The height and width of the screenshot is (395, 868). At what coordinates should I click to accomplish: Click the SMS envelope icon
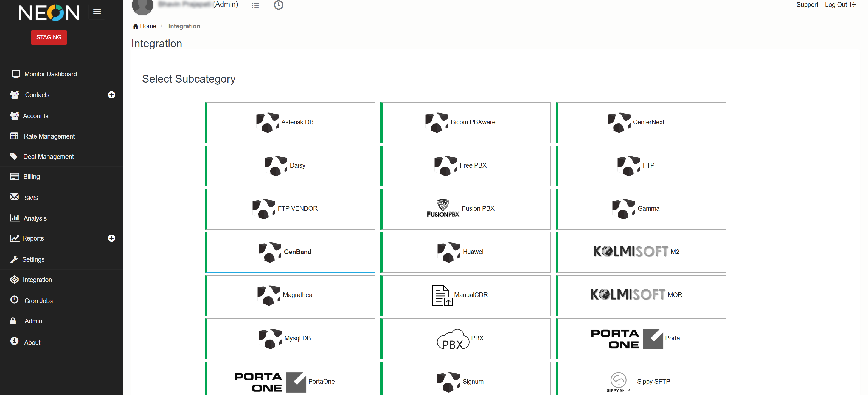click(x=14, y=197)
